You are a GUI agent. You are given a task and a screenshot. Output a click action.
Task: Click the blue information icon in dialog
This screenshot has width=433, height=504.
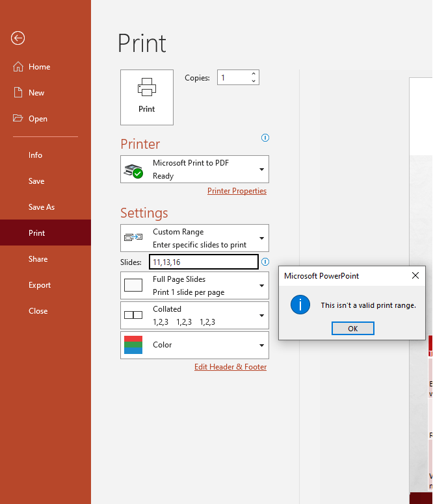pos(300,305)
